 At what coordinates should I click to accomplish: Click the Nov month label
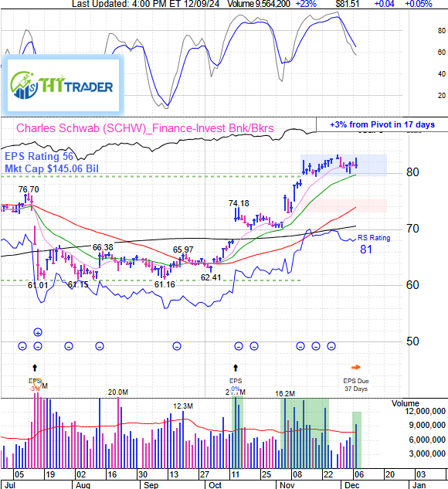pos(287,485)
